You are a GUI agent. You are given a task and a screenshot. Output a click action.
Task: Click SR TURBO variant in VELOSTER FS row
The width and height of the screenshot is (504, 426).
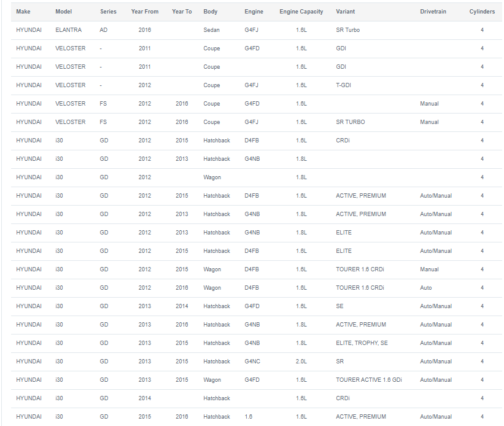[x=351, y=122]
